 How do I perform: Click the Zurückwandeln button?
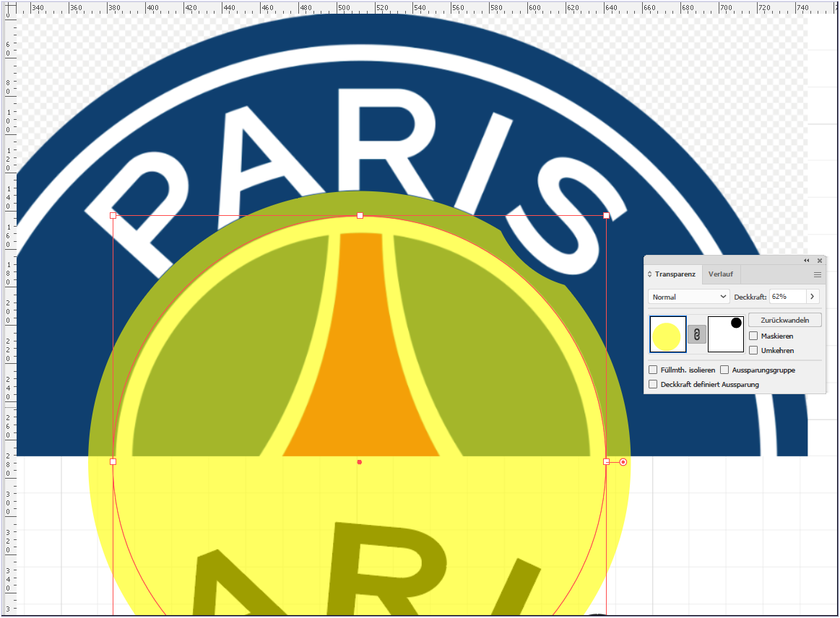tap(785, 321)
